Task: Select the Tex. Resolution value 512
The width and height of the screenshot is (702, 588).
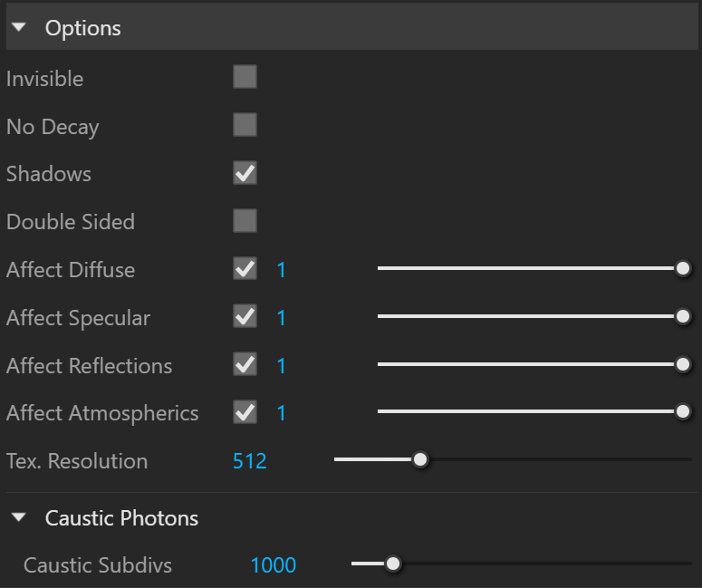Action: [250, 461]
